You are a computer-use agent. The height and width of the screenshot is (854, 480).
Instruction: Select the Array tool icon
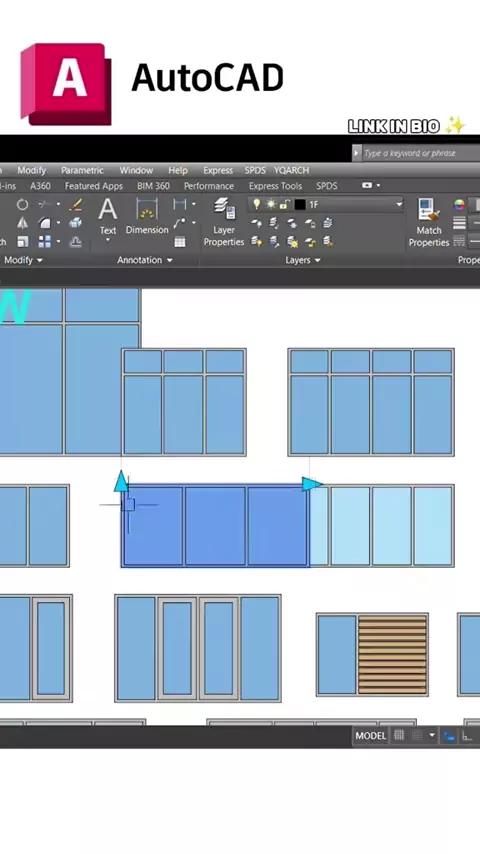45,241
